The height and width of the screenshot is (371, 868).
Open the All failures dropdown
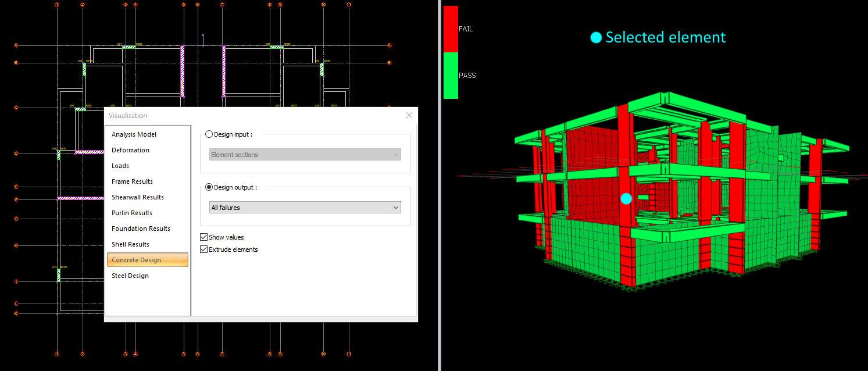[x=305, y=208]
